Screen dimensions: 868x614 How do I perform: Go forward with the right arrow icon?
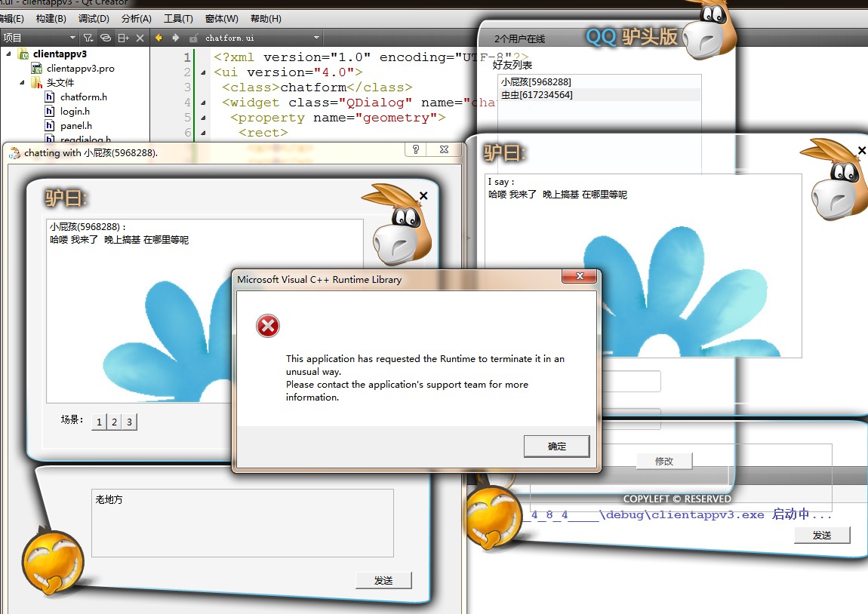175,38
